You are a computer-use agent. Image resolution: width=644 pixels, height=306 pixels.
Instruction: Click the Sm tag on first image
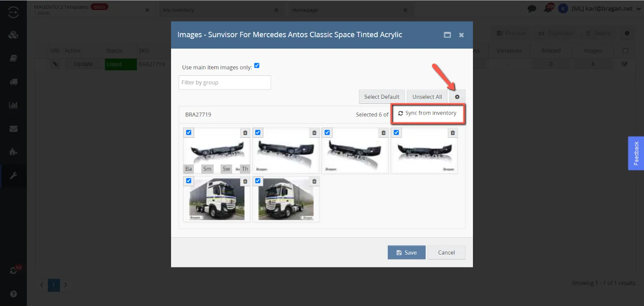click(207, 169)
